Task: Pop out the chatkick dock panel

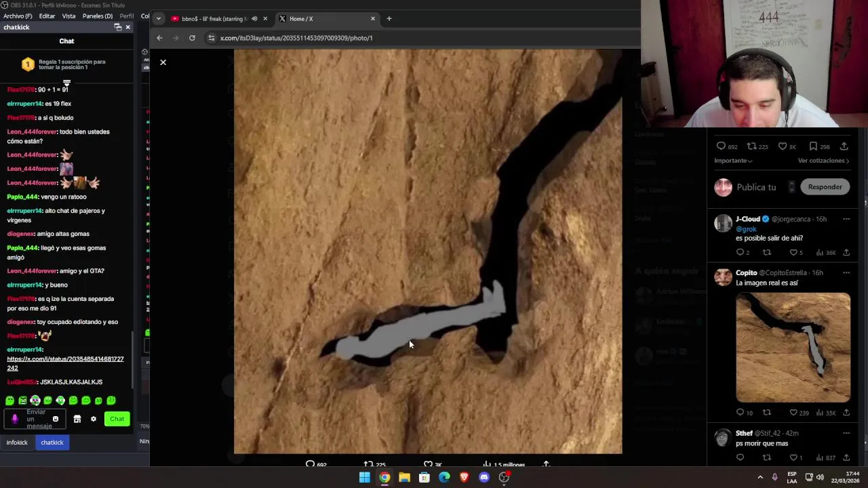Action: [117, 27]
